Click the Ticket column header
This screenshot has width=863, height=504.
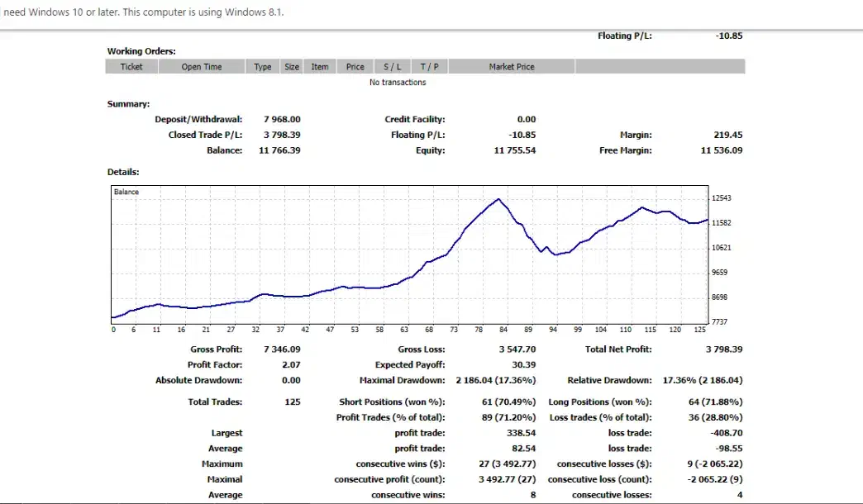pos(131,67)
